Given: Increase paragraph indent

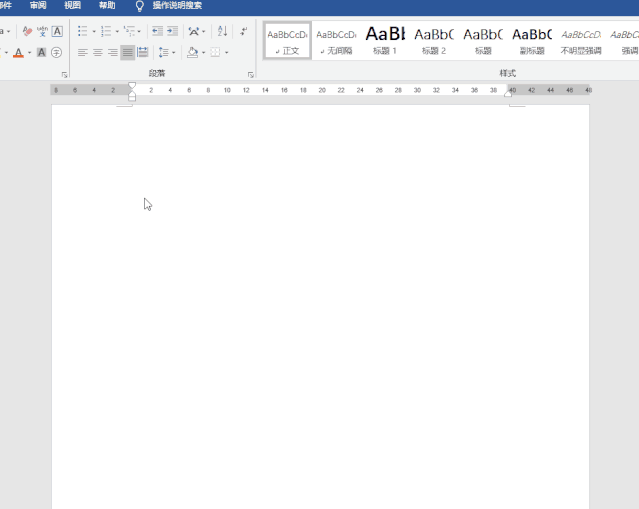Looking at the screenshot, I should 172,31.
